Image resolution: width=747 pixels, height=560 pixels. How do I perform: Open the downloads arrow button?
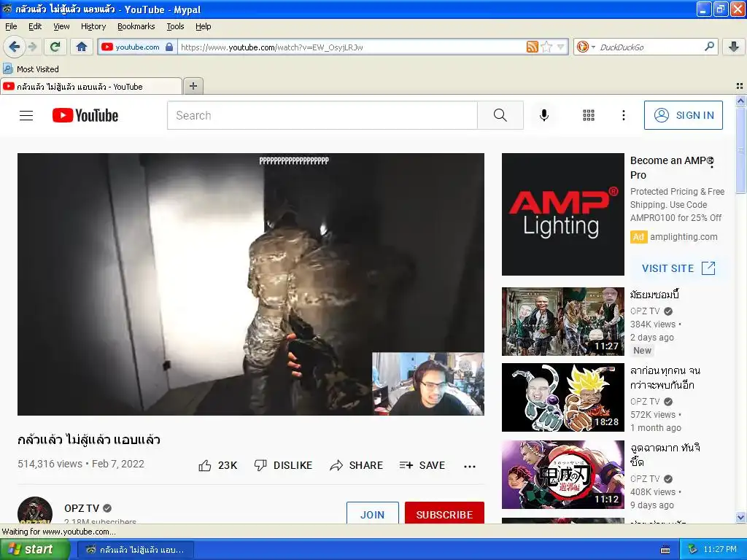click(x=734, y=47)
